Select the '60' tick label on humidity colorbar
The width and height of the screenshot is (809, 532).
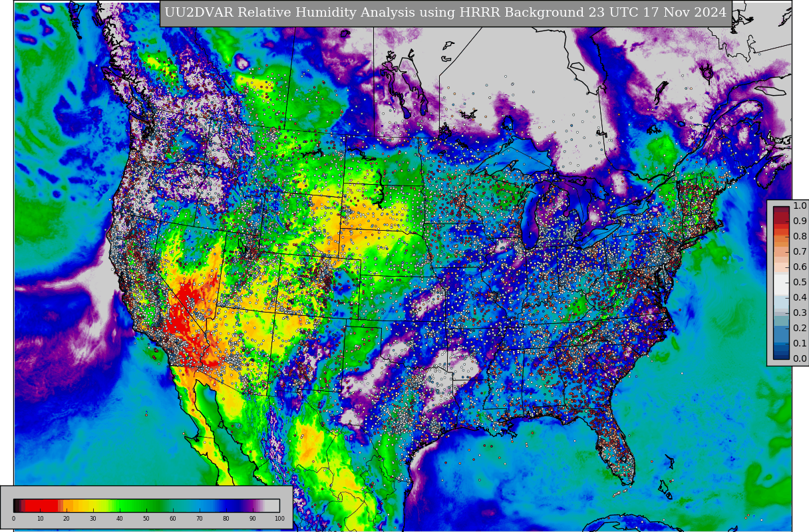(x=173, y=519)
